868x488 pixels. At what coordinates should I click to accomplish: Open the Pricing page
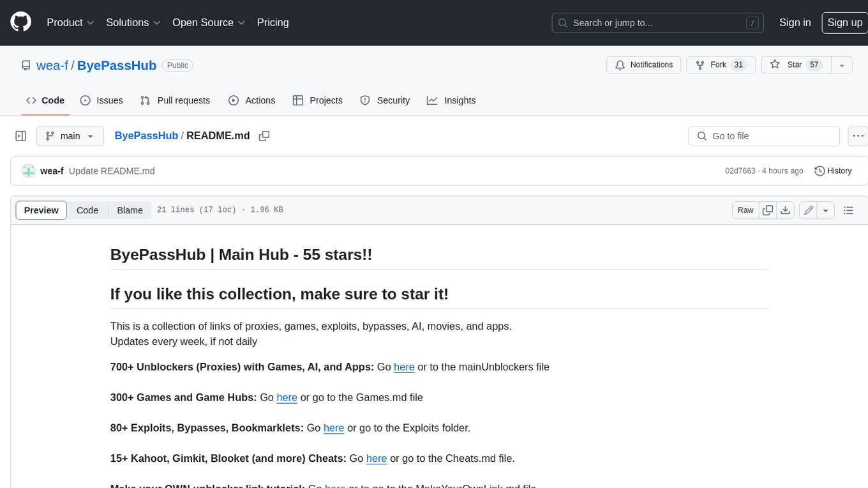click(273, 22)
